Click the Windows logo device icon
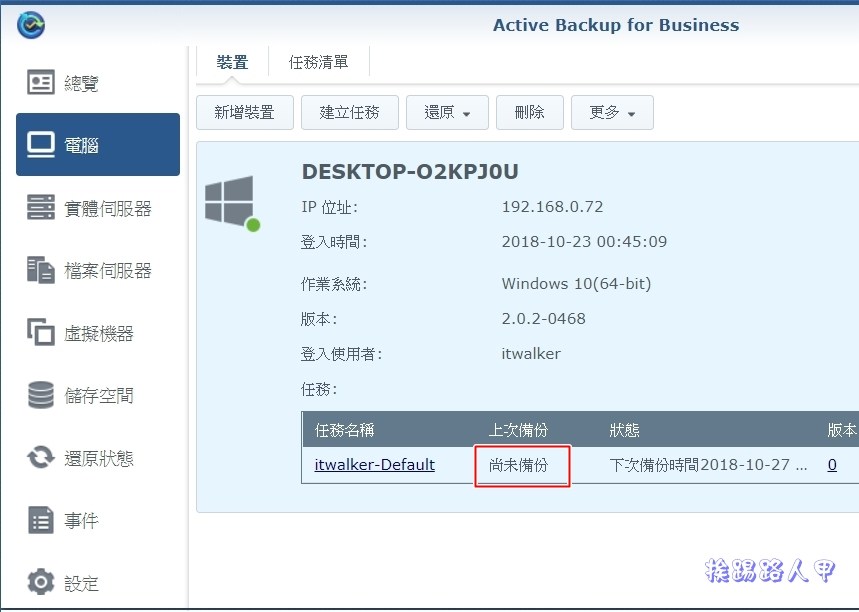Screen dimensions: 859x612 229,201
